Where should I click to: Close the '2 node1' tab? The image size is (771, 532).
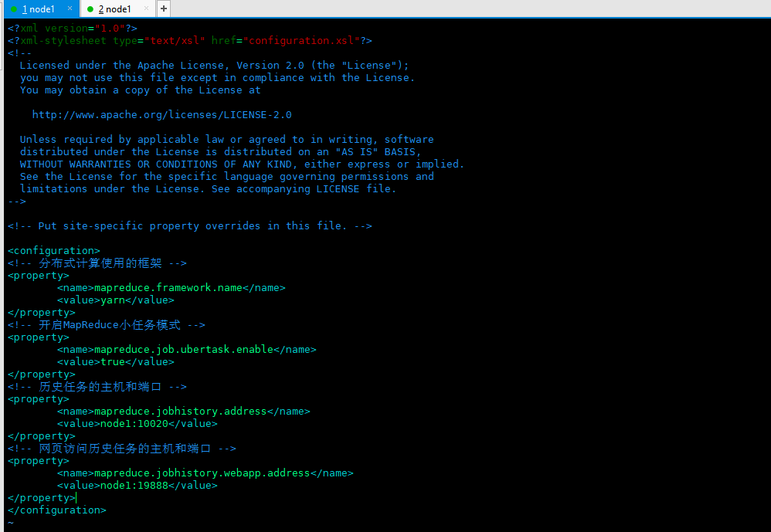[x=146, y=8]
